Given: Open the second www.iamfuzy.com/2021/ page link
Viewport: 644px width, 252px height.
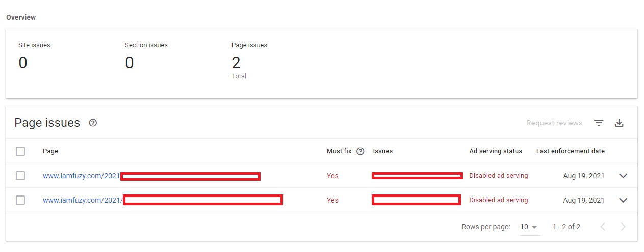Looking at the screenshot, I should (83, 200).
